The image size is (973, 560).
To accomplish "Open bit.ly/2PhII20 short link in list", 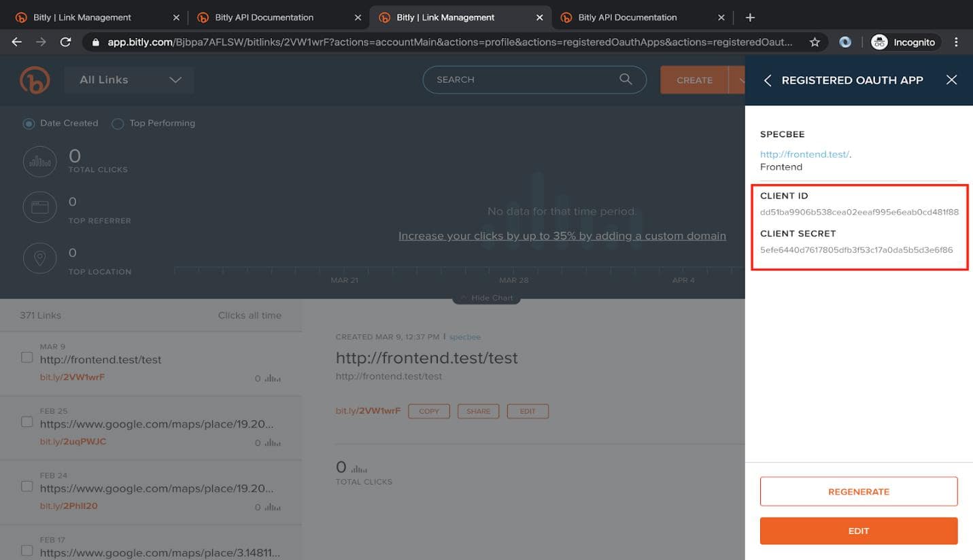I will click(69, 506).
